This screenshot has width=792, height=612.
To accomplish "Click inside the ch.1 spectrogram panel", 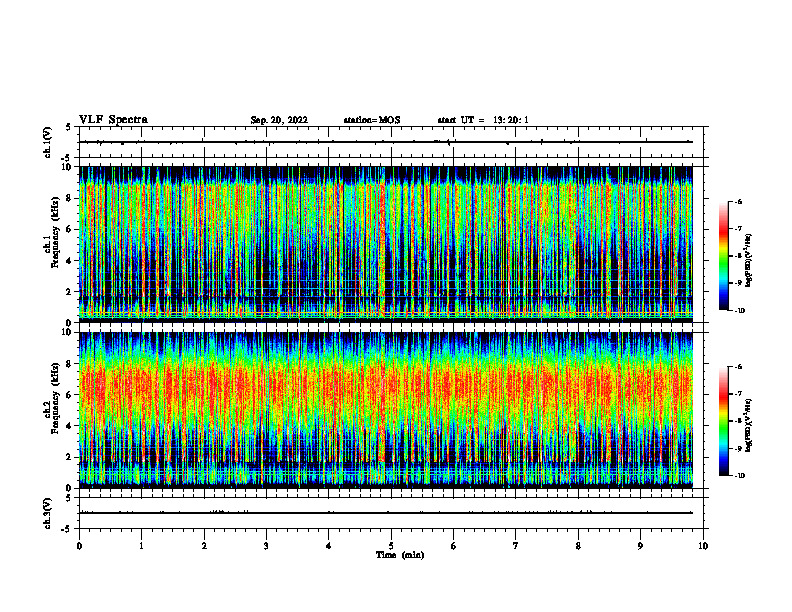I will 386,244.
